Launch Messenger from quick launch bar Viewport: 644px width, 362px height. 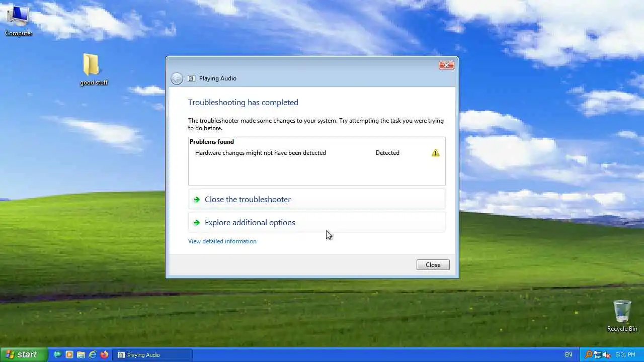(57, 354)
